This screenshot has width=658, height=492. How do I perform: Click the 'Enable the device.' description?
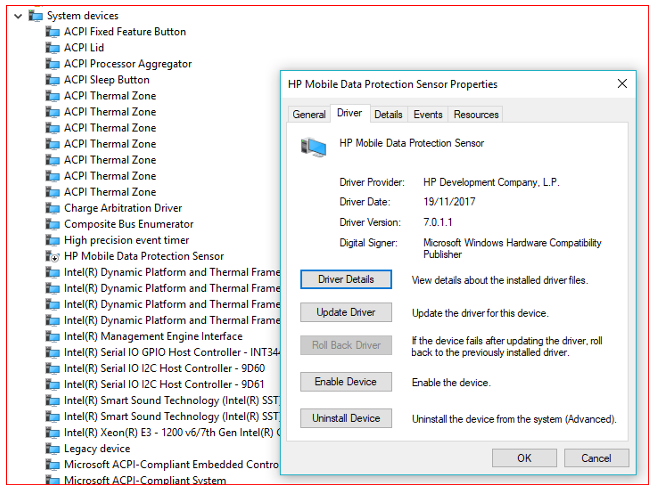(451, 383)
